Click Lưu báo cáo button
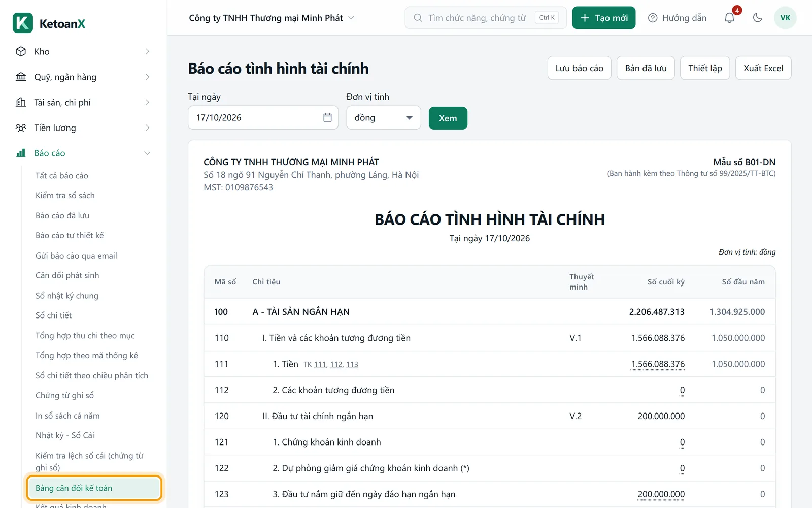 pos(579,68)
